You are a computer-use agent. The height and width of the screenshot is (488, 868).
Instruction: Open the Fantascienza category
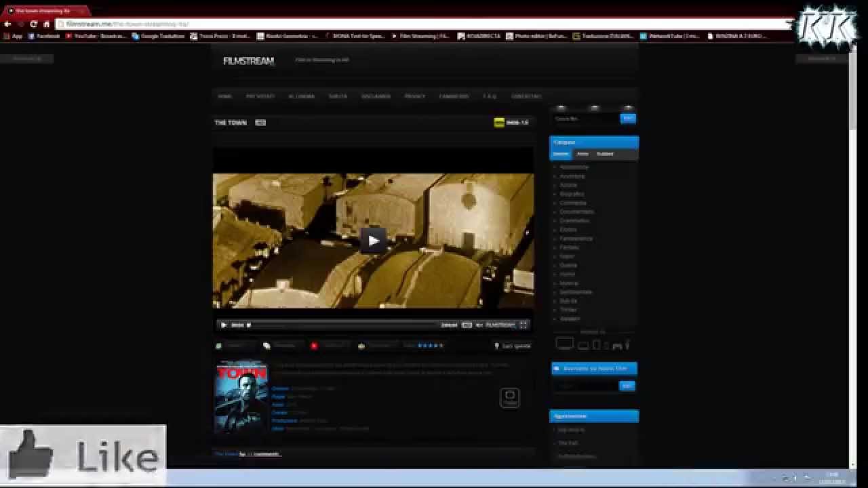point(576,239)
